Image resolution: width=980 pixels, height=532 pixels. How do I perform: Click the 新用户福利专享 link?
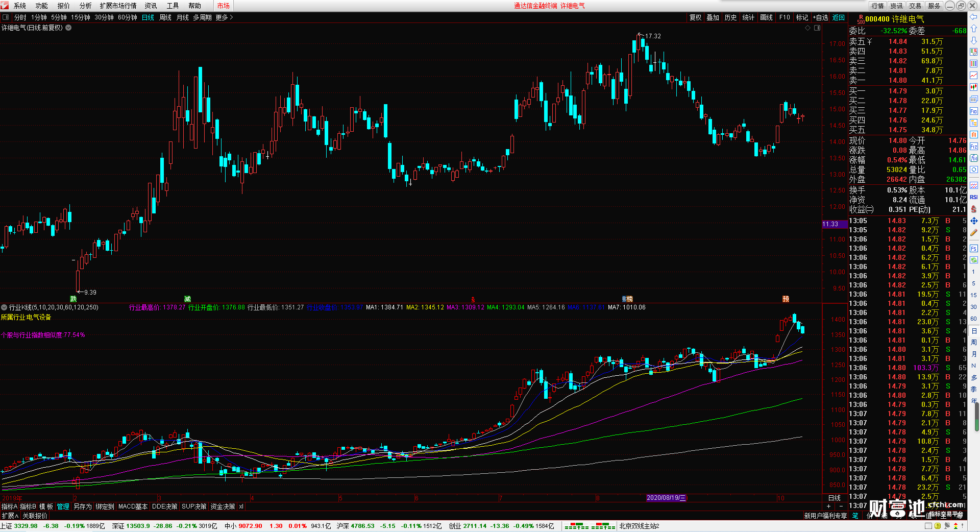pos(825,516)
